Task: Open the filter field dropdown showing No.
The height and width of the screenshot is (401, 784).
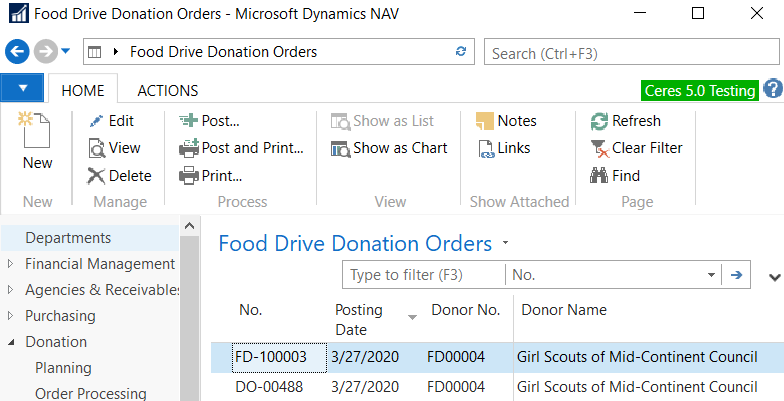Action: (x=711, y=275)
